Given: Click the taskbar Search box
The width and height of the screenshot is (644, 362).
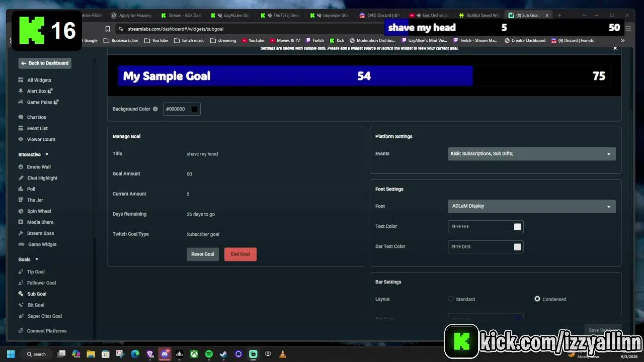Looking at the screenshot, I should (37, 354).
